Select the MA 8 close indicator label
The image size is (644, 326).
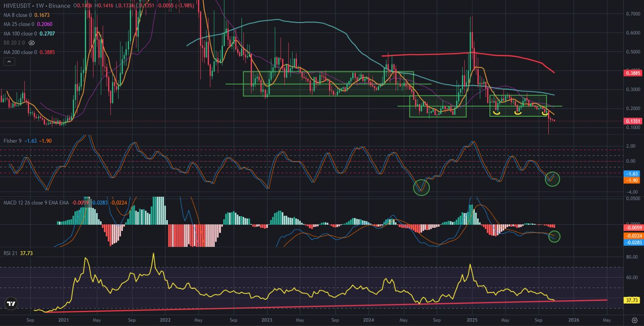coord(20,15)
